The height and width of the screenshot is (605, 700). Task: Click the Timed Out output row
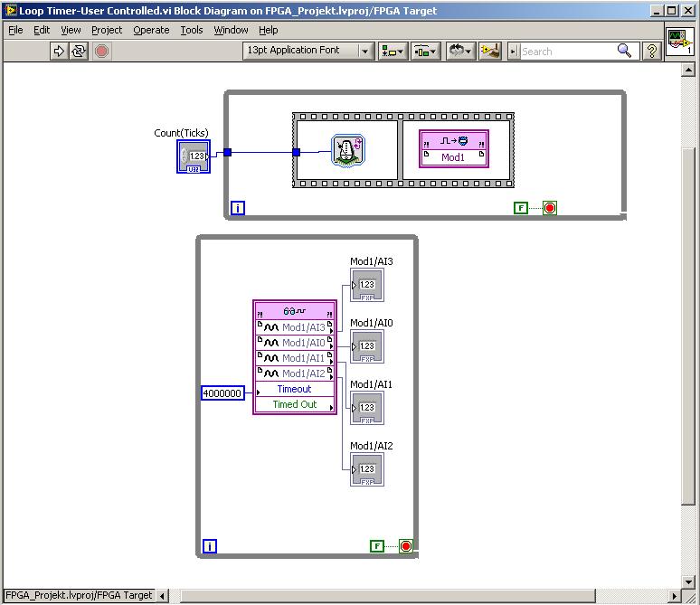click(295, 404)
